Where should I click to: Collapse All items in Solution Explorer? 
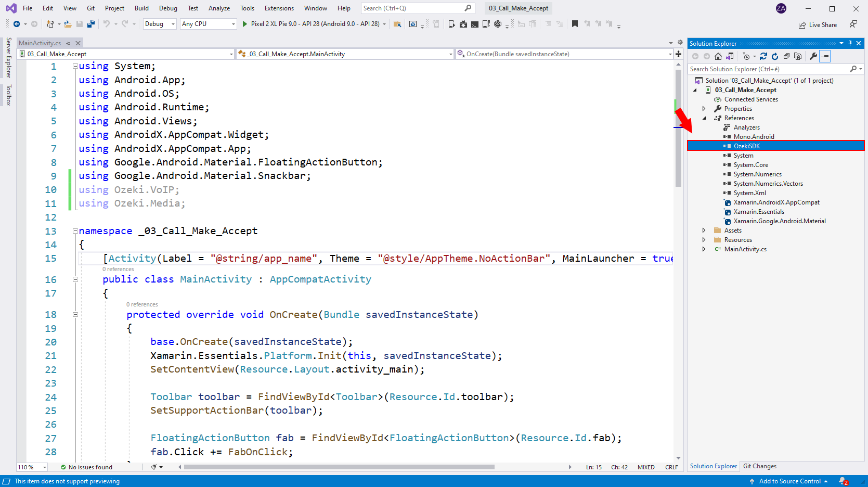(x=786, y=56)
